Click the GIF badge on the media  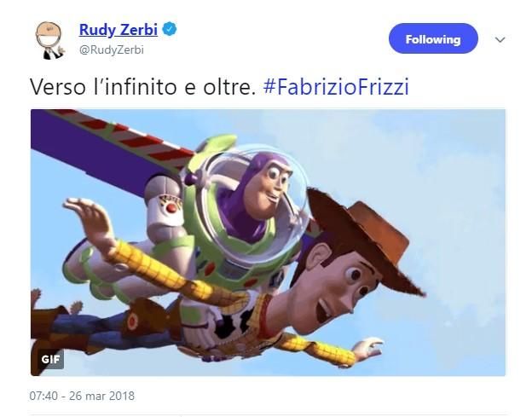50,359
